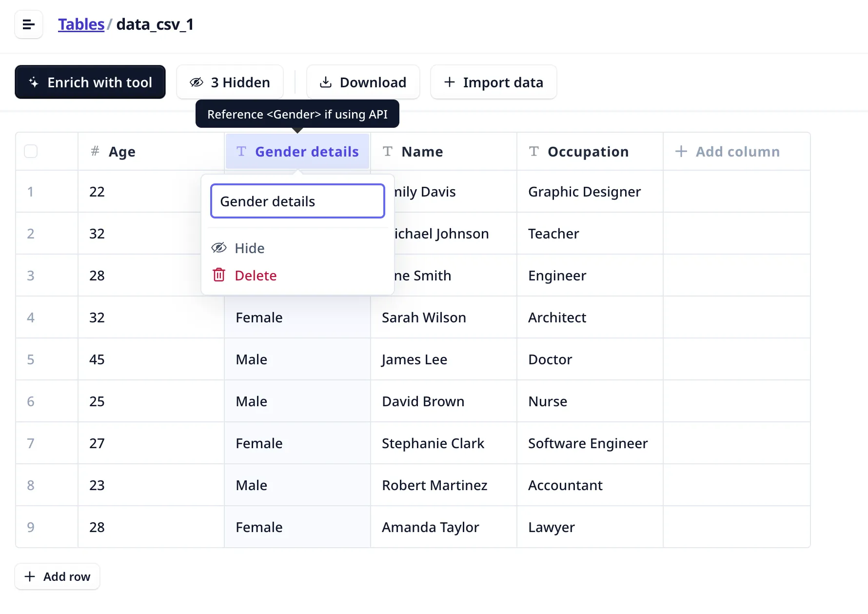Viewport: 868px width, 614px height.
Task: Click the plus icon on Add row
Action: (x=30, y=576)
